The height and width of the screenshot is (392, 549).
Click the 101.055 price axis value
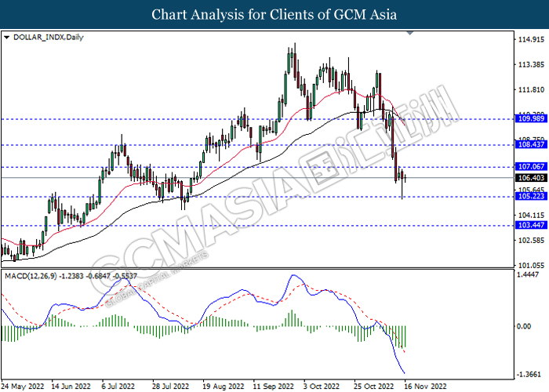pyautogui.click(x=531, y=266)
